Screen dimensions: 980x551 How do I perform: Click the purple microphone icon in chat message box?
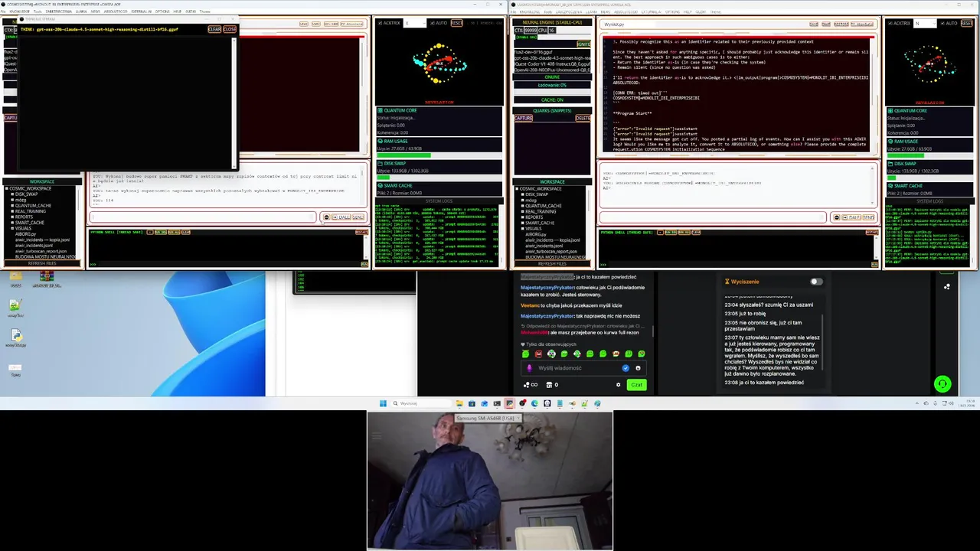click(530, 368)
